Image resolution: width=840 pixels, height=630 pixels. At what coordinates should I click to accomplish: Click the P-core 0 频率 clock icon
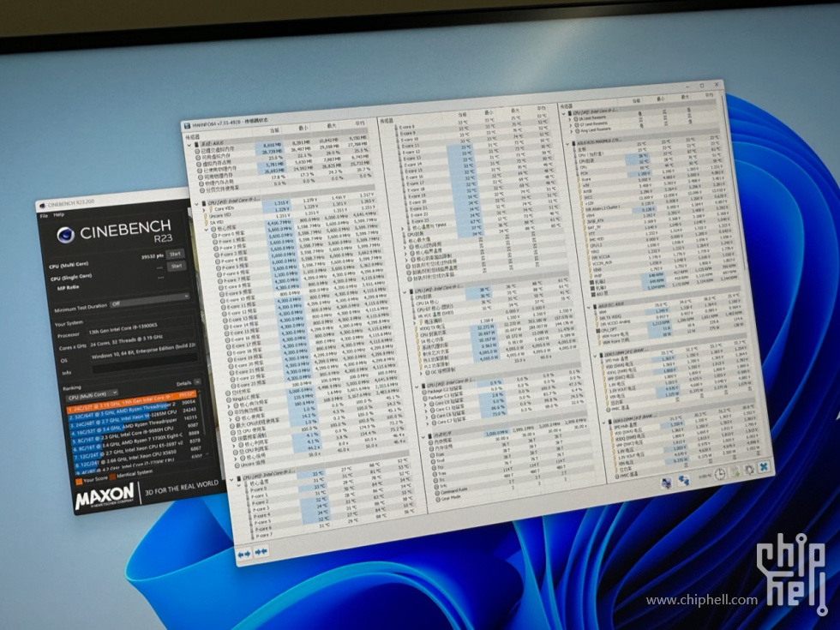[214, 236]
